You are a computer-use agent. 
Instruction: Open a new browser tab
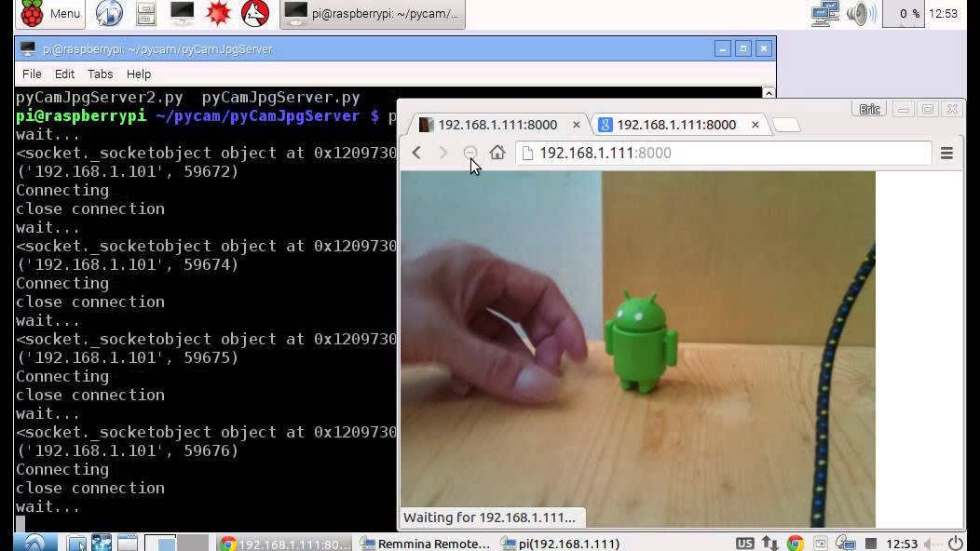click(x=786, y=125)
